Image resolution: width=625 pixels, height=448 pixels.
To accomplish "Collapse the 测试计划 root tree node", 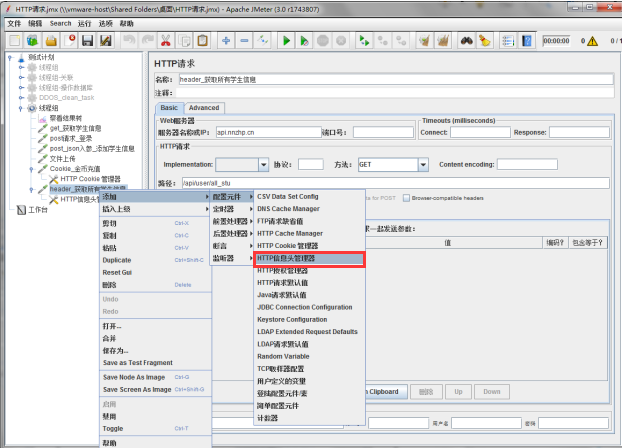I will point(9,58).
